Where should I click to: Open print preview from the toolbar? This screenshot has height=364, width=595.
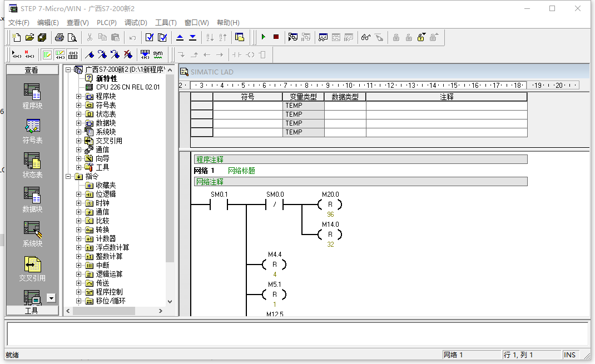72,37
